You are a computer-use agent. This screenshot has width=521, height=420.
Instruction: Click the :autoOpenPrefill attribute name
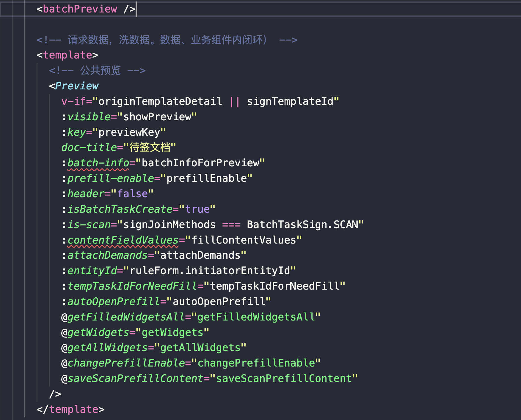coord(111,301)
